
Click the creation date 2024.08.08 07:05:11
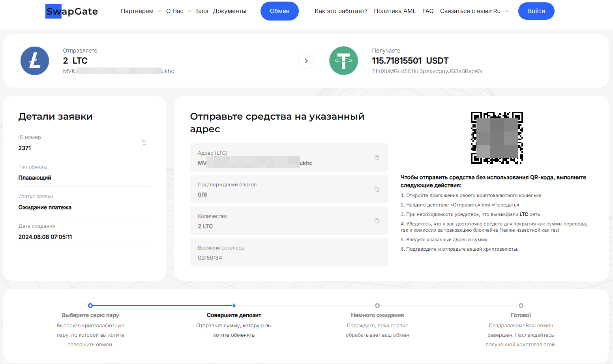pos(45,237)
